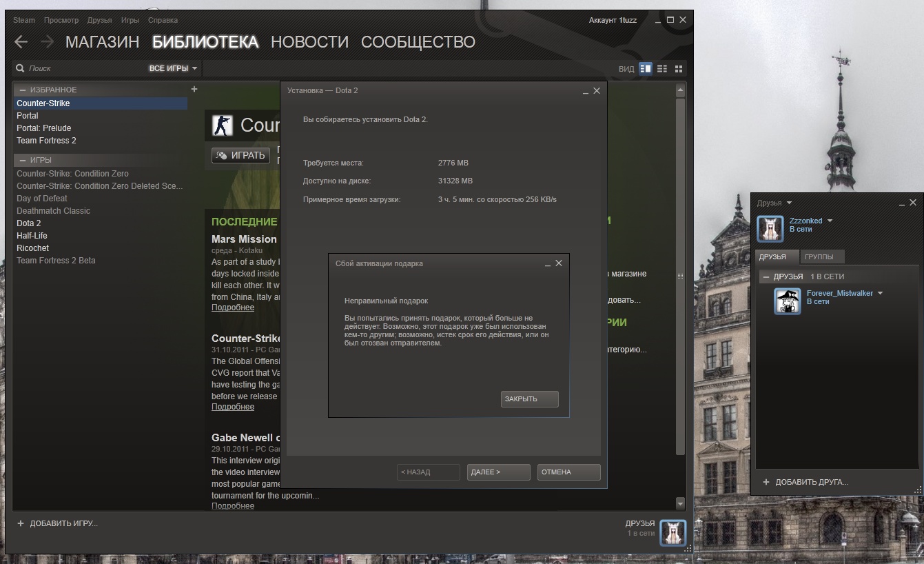Click scrollbar down arrow in library pane
Screen dimensions: 924x564
(x=680, y=503)
